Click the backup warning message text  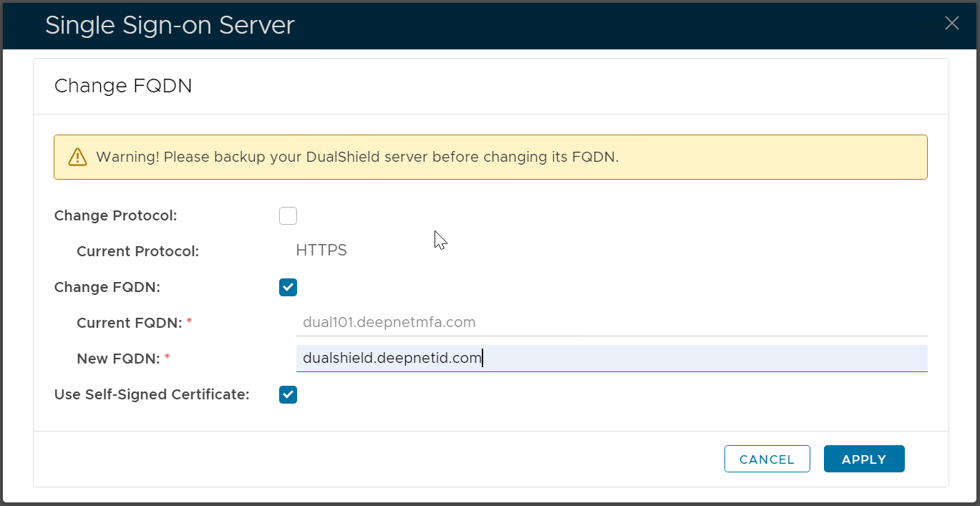tap(356, 157)
